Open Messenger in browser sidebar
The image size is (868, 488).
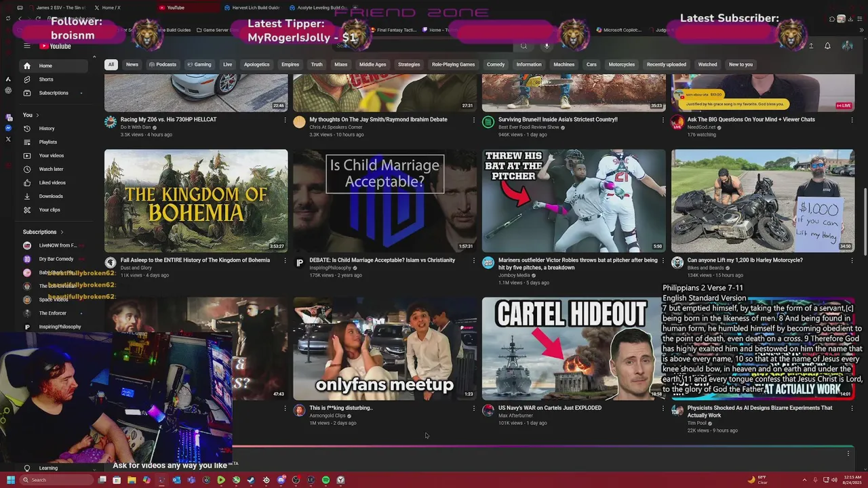(x=8, y=128)
